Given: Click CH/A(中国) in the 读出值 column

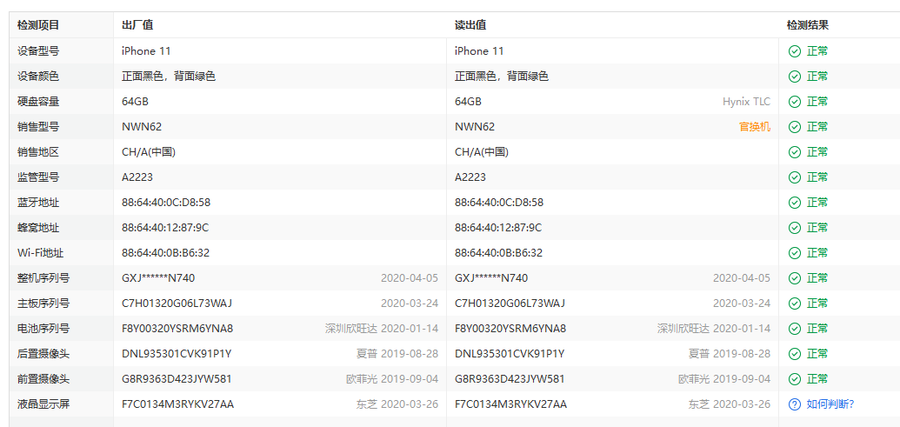Looking at the screenshot, I should tap(482, 152).
